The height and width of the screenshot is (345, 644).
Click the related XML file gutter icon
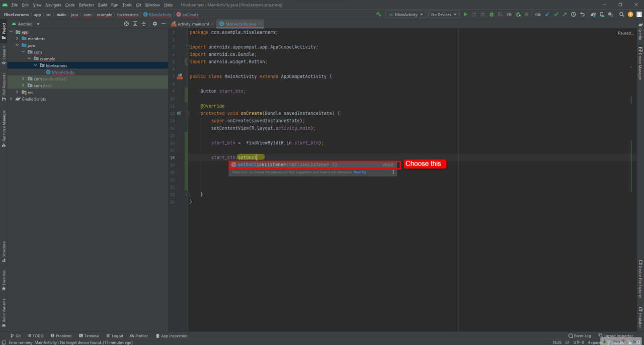pos(180,76)
